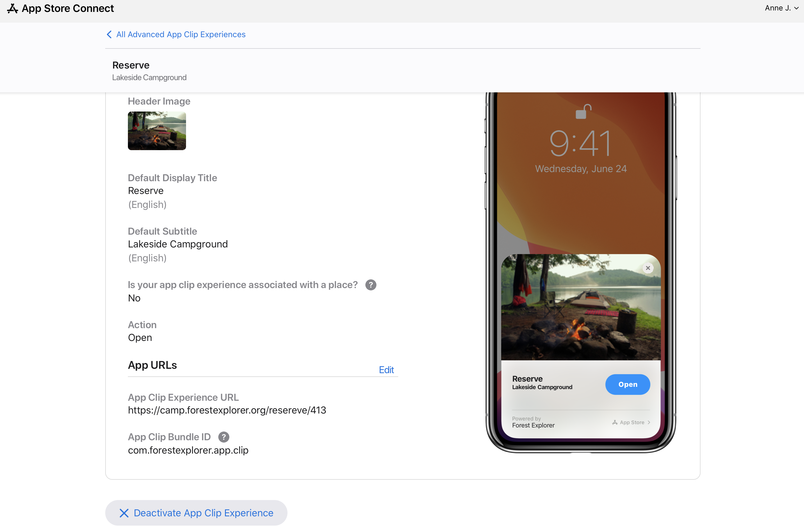804x532 pixels.
Task: Toggle the app clip experience association with place
Action: (134, 297)
